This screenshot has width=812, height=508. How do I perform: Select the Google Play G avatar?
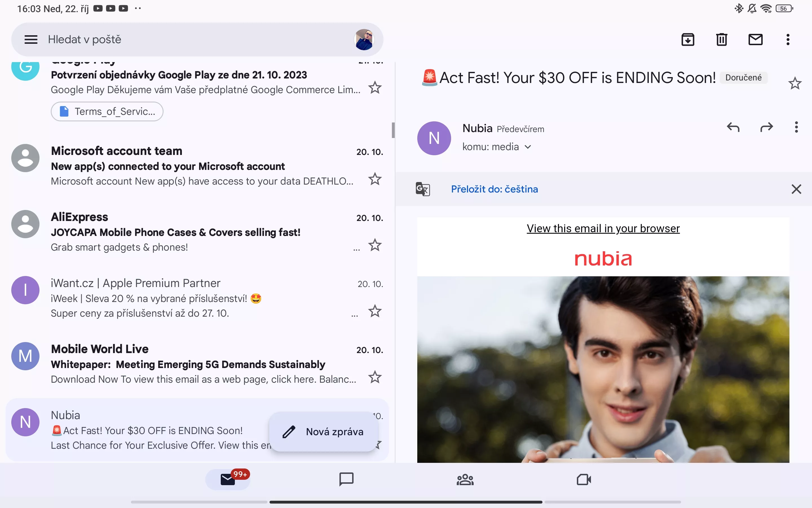point(25,71)
